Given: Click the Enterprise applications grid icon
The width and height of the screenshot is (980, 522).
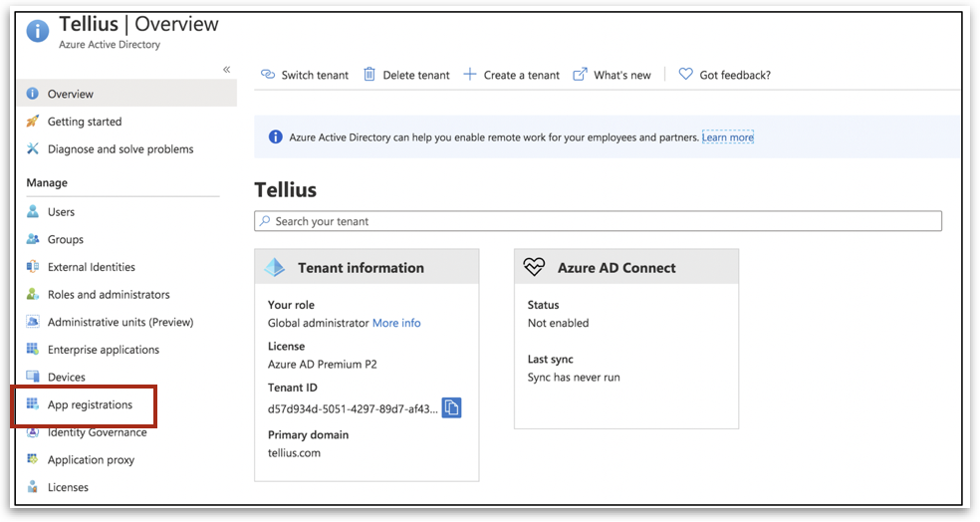Looking at the screenshot, I should [33, 350].
